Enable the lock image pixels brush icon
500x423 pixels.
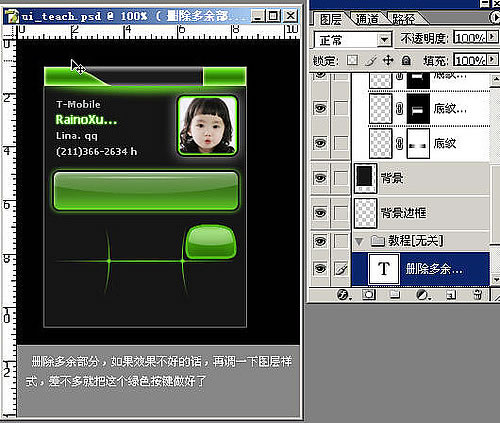[x=371, y=60]
